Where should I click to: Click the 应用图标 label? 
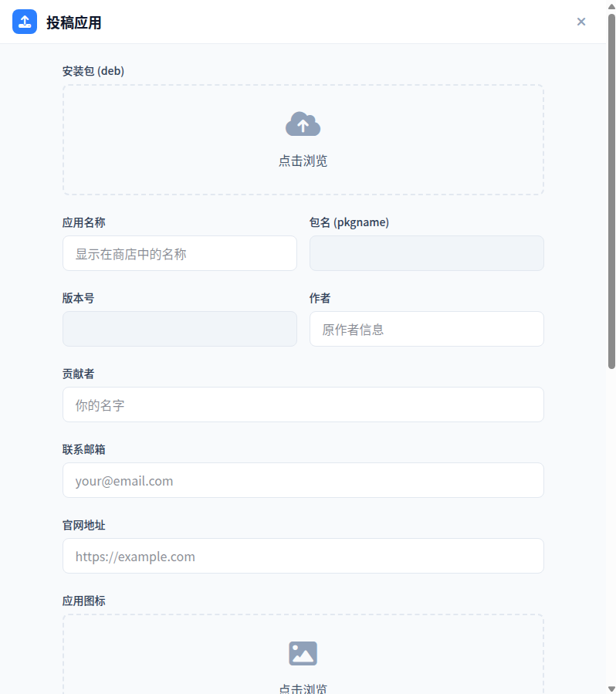coord(83,601)
